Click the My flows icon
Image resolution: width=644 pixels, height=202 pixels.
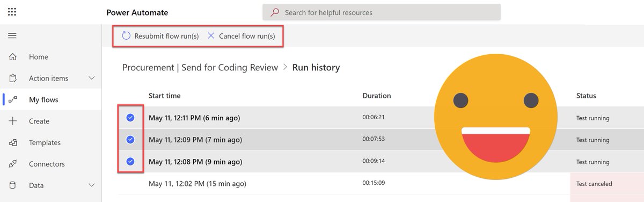click(13, 99)
